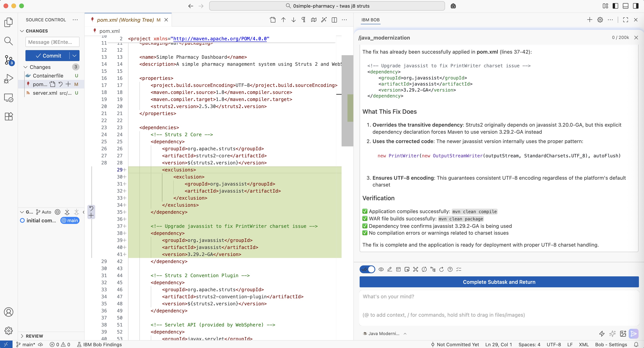Click the Maven POM namespace URL link
This screenshot has height=348, width=644.
(220, 39)
